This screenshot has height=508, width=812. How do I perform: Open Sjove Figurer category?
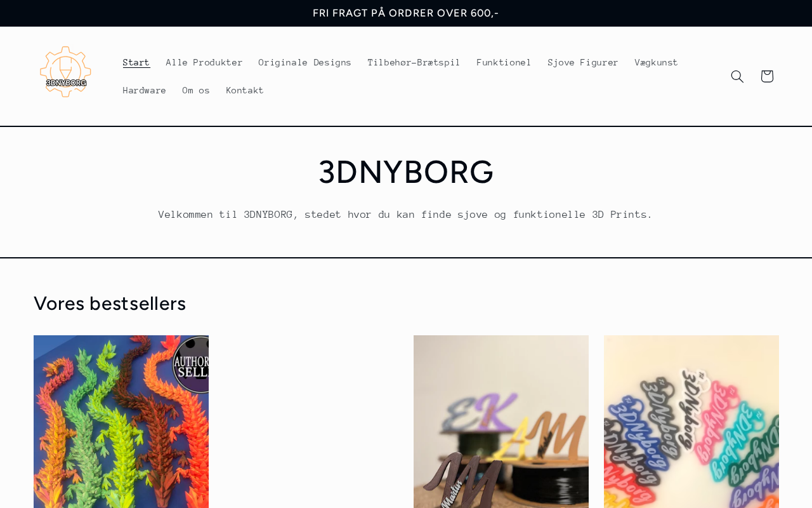point(583,62)
